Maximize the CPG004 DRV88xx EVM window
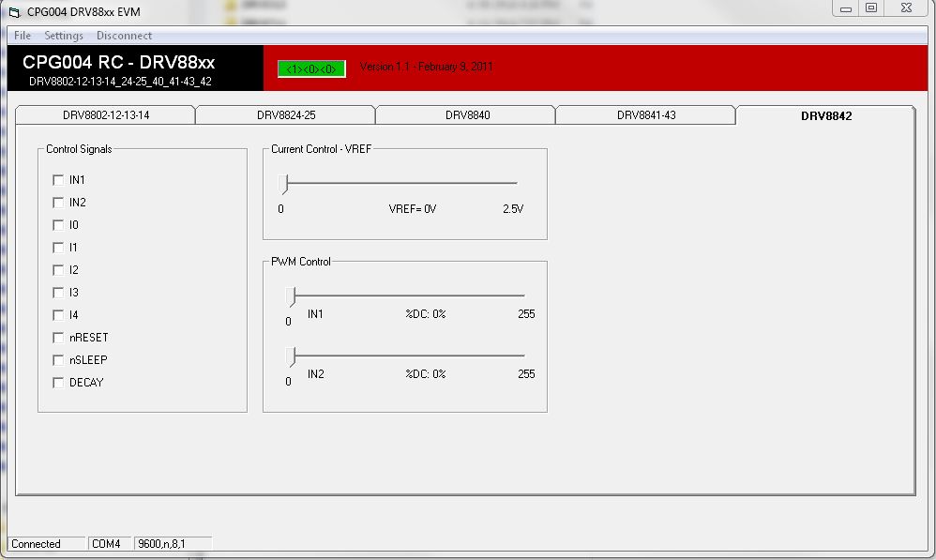 coord(871,8)
